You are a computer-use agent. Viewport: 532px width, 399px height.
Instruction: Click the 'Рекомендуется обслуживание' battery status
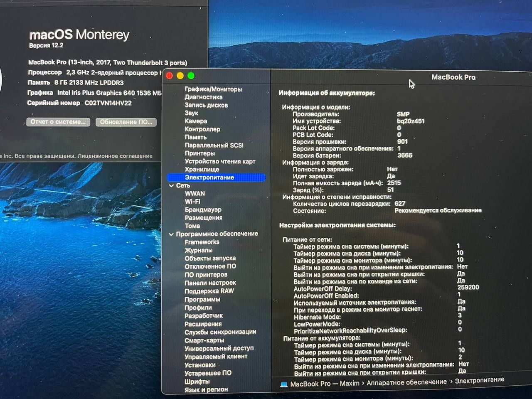[x=438, y=210]
